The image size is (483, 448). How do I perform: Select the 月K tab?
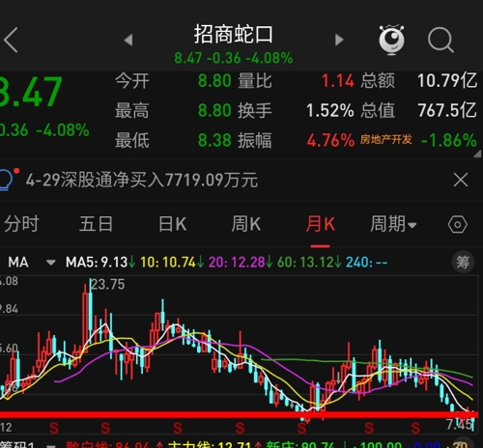[x=321, y=224]
